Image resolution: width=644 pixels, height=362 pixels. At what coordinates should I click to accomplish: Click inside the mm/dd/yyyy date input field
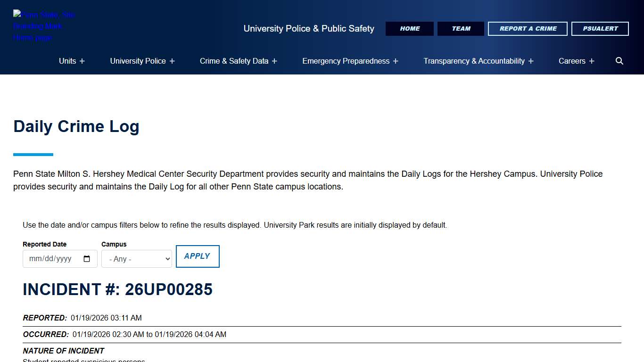(x=52, y=258)
